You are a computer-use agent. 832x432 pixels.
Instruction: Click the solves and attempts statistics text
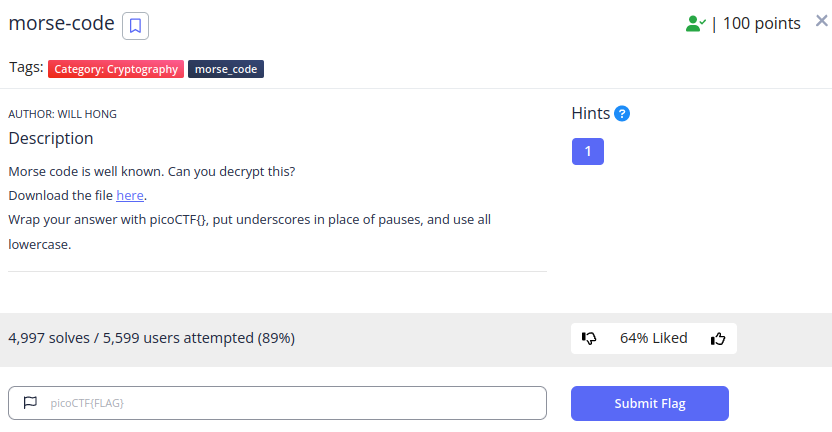152,338
